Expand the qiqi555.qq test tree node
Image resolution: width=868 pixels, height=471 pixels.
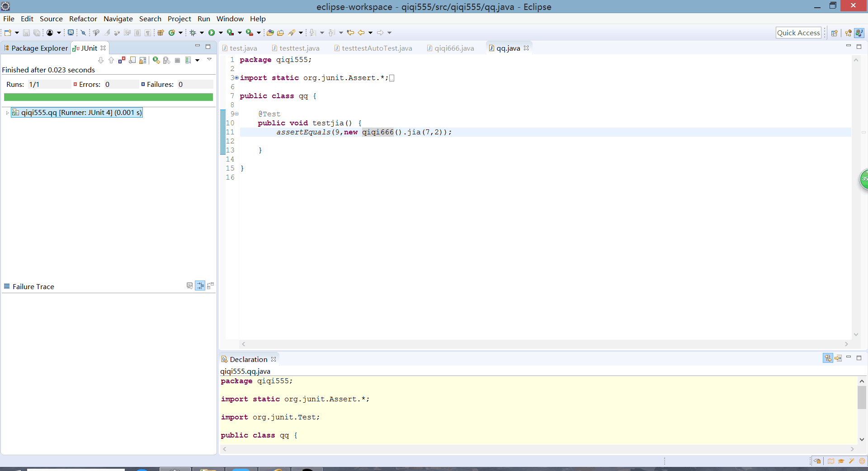7,113
